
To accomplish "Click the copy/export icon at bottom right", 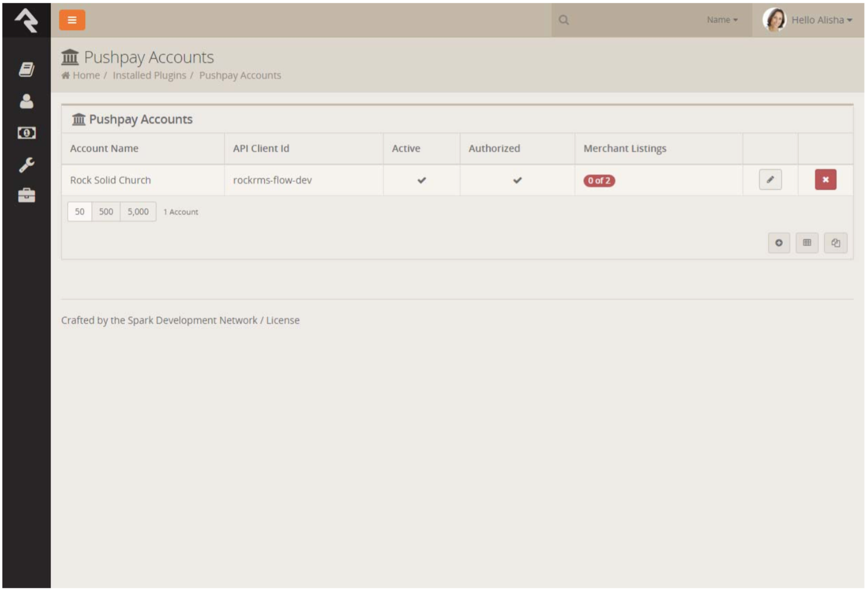I will 835,243.
